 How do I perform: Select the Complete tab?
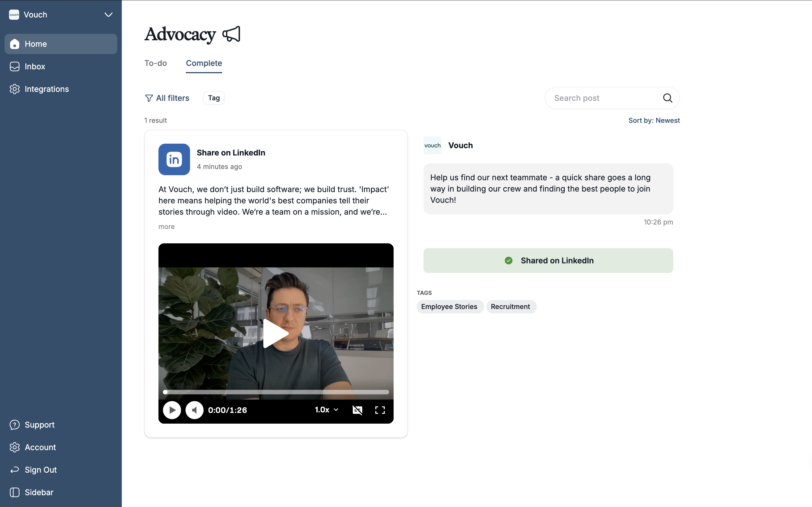click(x=204, y=63)
